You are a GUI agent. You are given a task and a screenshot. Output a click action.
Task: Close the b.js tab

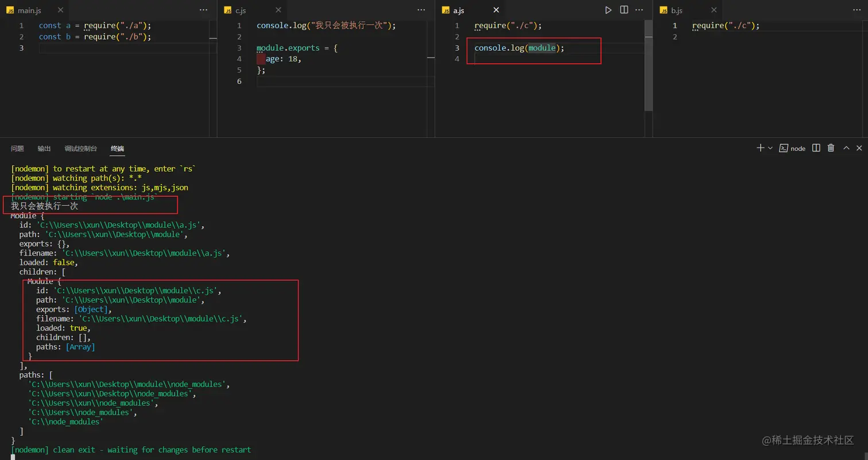(714, 10)
